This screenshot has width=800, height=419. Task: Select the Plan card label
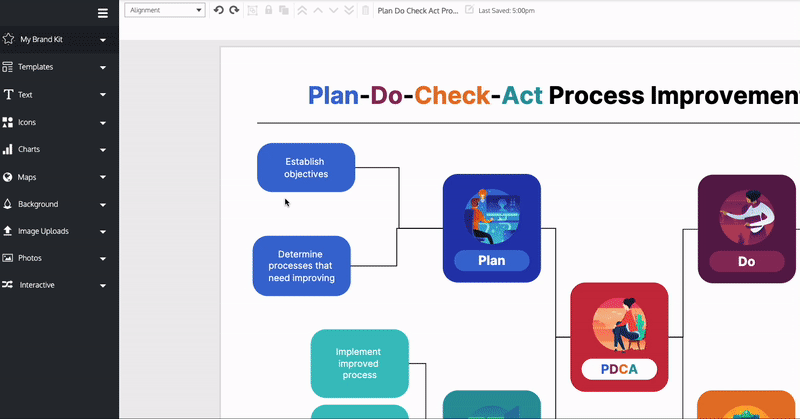click(492, 261)
